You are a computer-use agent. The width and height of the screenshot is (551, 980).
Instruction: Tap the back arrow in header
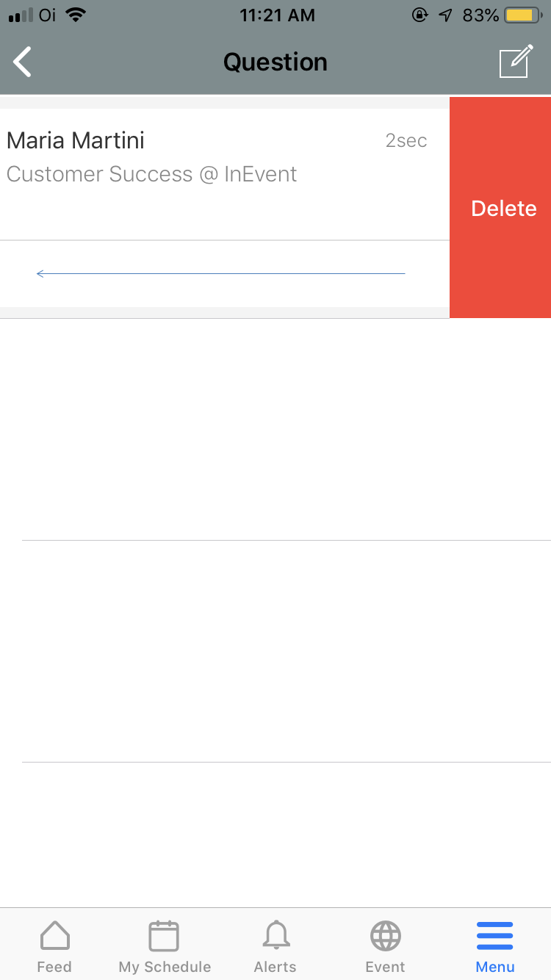click(x=23, y=62)
